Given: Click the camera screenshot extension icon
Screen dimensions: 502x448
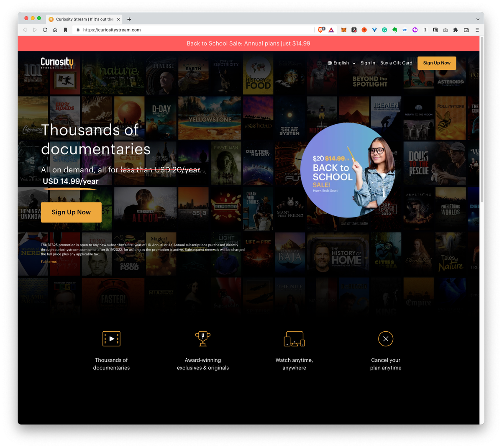Looking at the screenshot, I should pyautogui.click(x=445, y=30).
